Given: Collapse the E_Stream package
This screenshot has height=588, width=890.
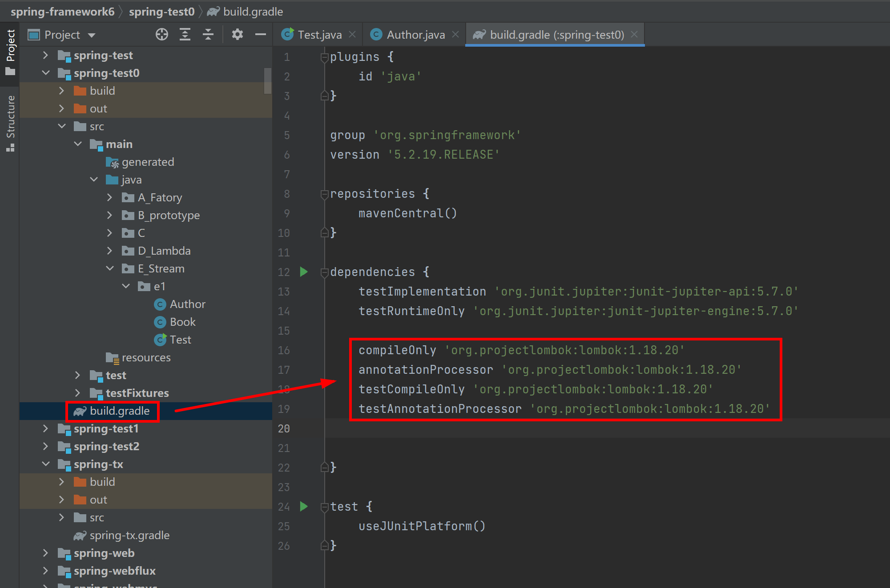Looking at the screenshot, I should (110, 269).
